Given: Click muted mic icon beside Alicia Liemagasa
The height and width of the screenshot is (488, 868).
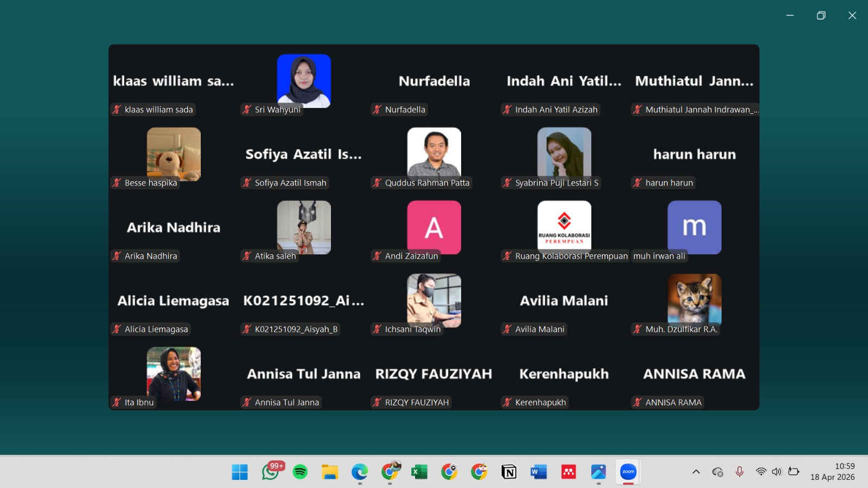Looking at the screenshot, I should pos(117,329).
